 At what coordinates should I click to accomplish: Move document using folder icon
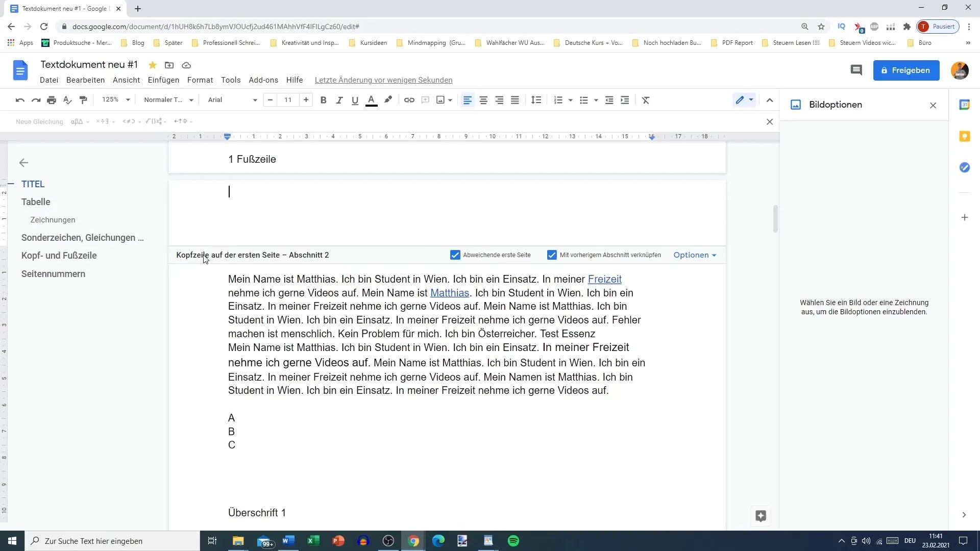coord(169,65)
